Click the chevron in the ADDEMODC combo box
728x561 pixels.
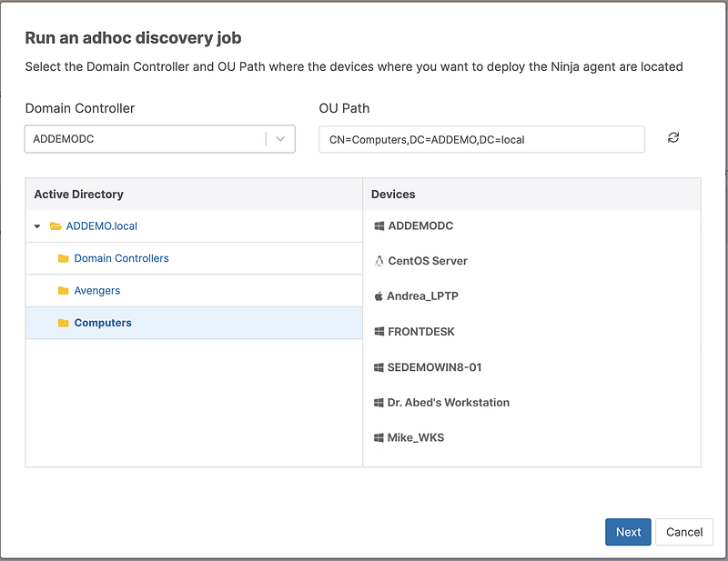(x=281, y=138)
